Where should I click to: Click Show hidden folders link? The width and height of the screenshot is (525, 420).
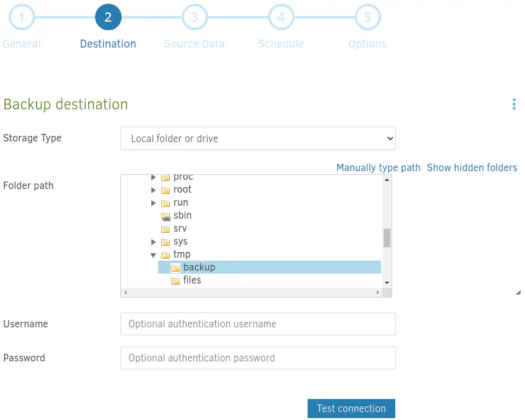472,167
